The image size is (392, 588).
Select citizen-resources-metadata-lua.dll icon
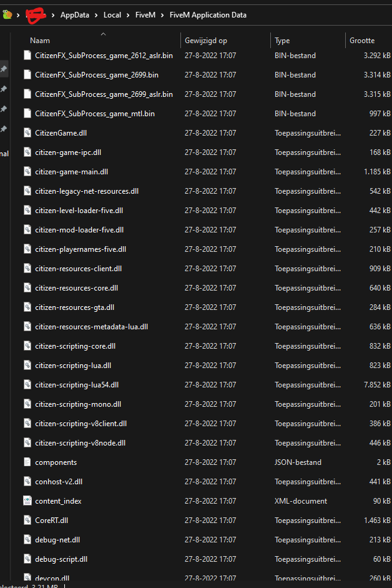point(27,327)
